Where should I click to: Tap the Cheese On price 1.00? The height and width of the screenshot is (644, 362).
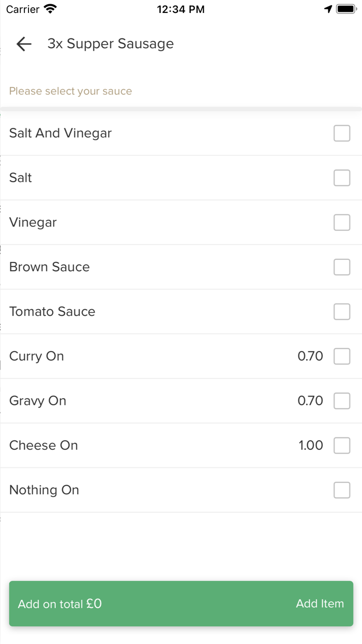point(311,445)
